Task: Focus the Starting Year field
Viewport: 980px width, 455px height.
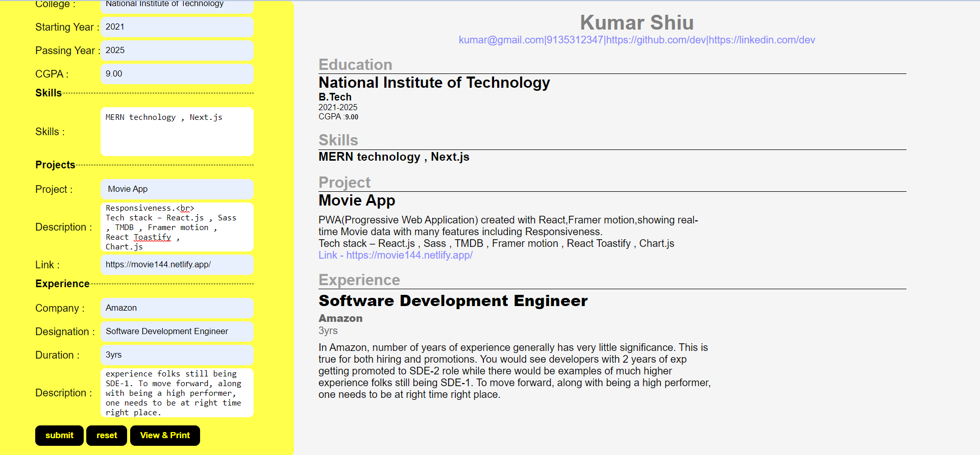Action: coord(177,27)
